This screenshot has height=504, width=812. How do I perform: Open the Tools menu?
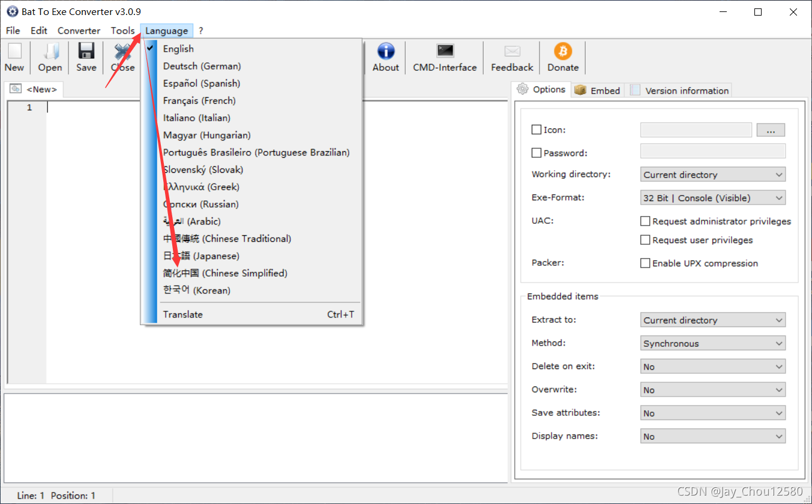point(122,31)
